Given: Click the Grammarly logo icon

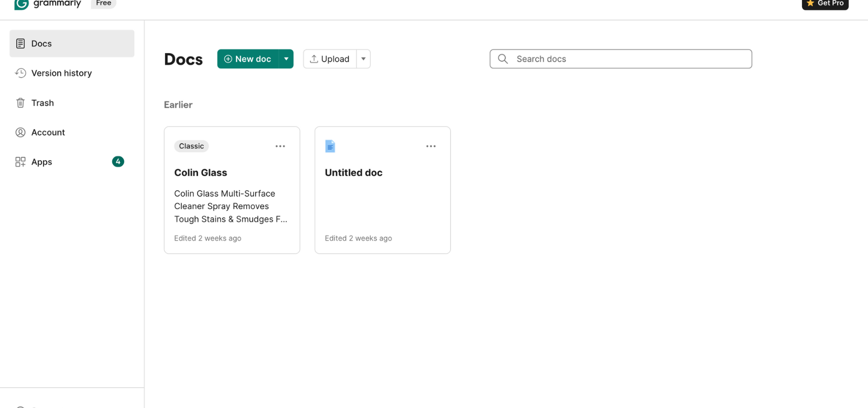Looking at the screenshot, I should [x=21, y=4].
